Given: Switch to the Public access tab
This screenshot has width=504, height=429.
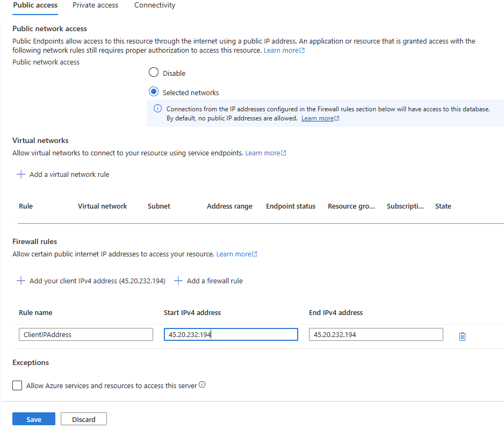Looking at the screenshot, I should (35, 5).
